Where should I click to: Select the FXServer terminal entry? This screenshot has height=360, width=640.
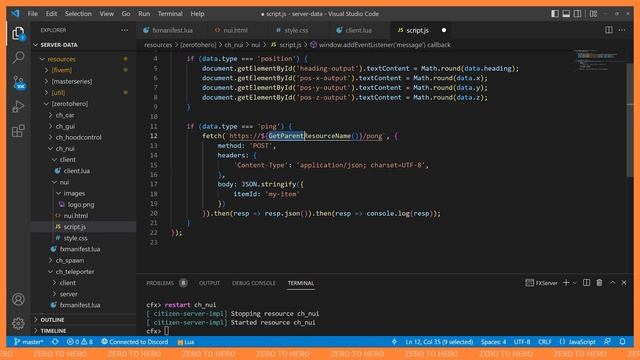pos(541,283)
